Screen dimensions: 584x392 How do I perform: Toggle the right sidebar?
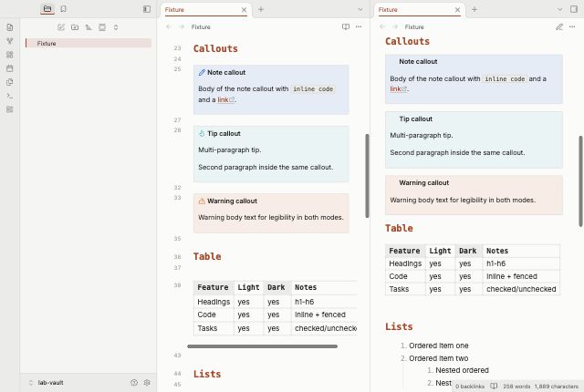click(574, 9)
